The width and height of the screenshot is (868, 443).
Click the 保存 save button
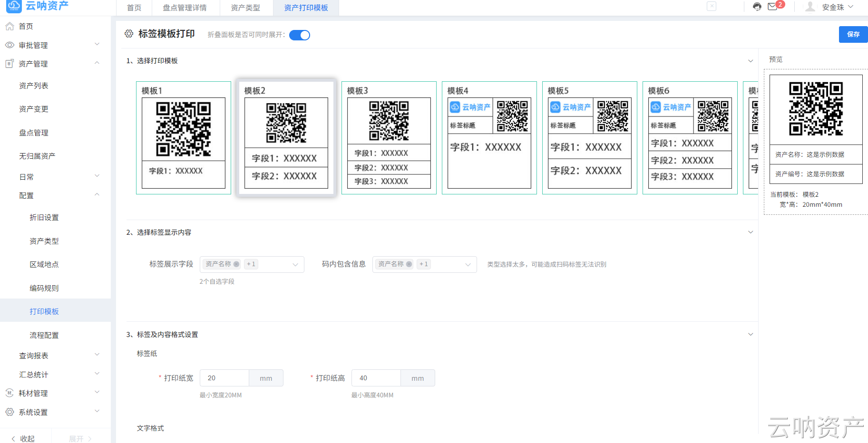(853, 34)
